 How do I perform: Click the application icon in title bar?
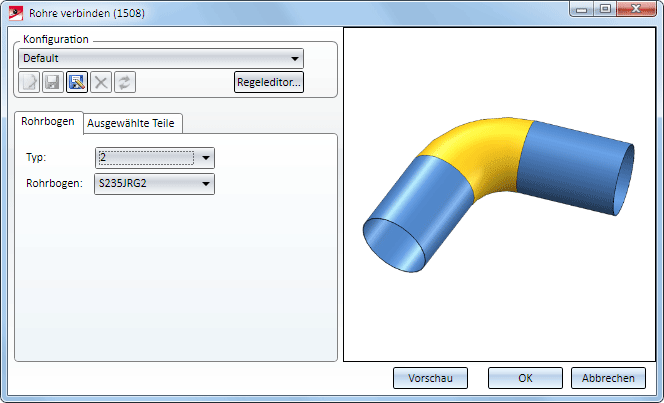(16, 13)
